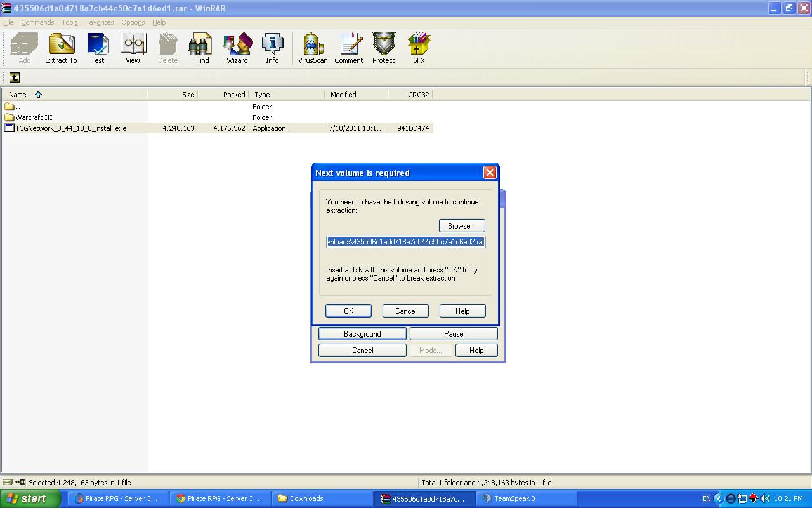Click the Add toolbar icon

(x=25, y=48)
